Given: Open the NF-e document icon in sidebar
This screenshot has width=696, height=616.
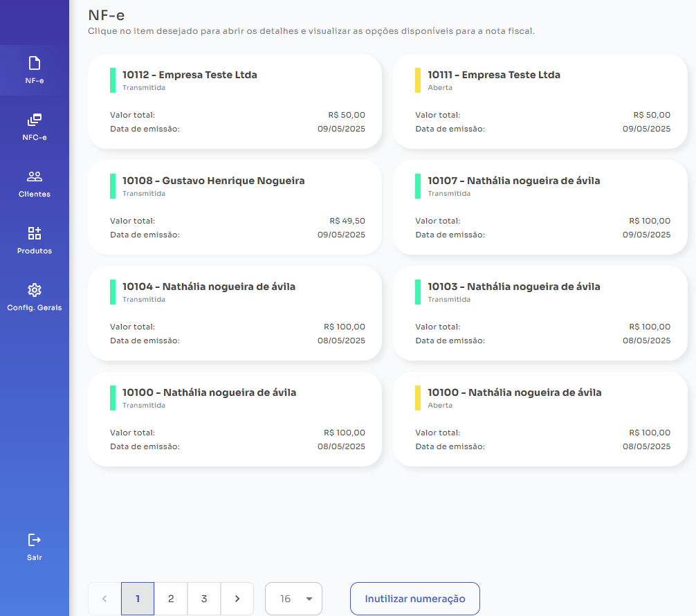Looking at the screenshot, I should 34,63.
